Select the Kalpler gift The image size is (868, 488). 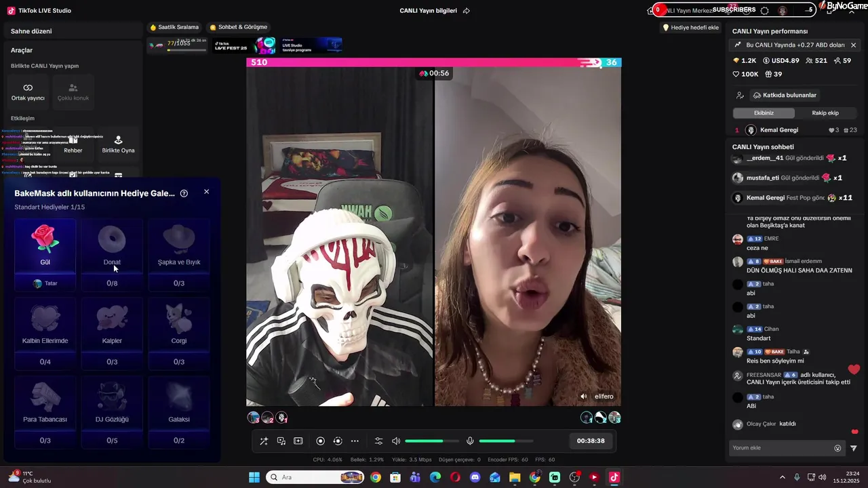(x=112, y=324)
